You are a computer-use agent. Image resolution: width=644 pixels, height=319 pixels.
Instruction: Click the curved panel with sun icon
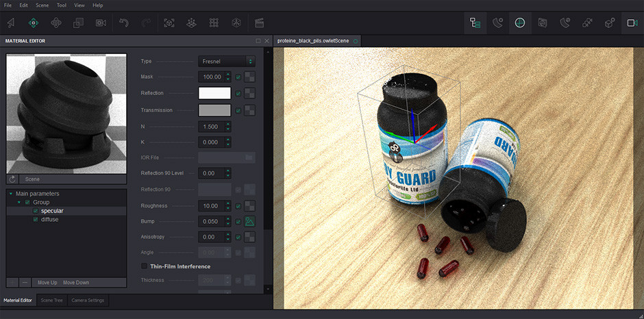click(498, 23)
